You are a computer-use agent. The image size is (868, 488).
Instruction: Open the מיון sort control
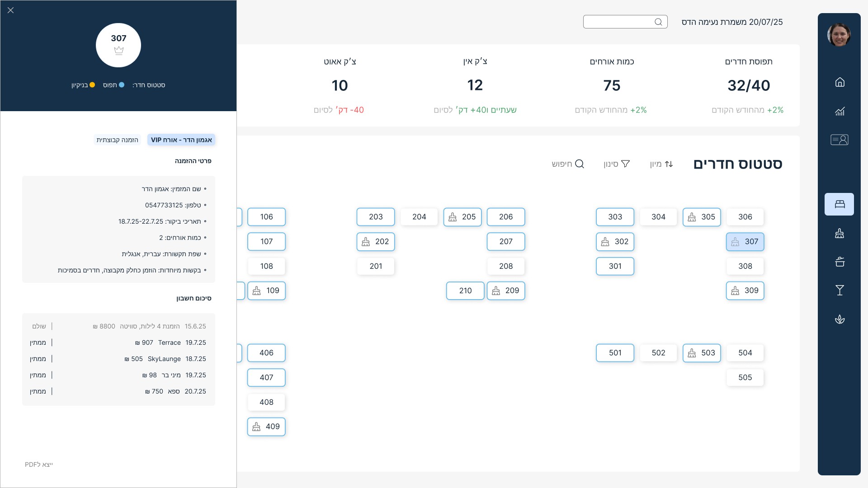click(x=661, y=164)
